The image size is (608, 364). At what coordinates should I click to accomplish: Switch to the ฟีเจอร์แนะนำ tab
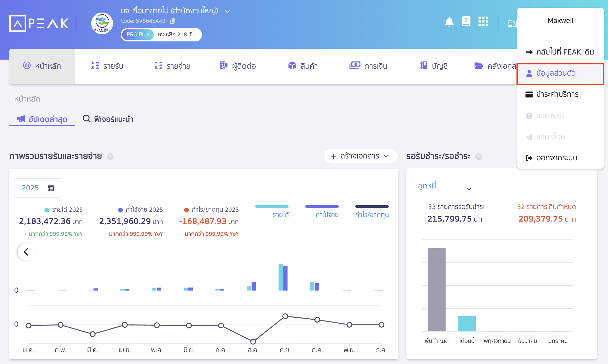click(108, 119)
